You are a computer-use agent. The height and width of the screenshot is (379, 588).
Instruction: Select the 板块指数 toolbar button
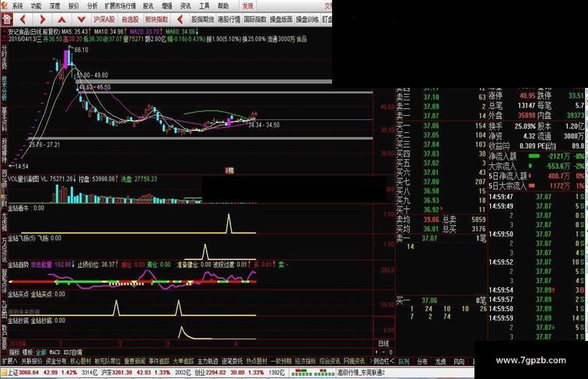tap(157, 19)
